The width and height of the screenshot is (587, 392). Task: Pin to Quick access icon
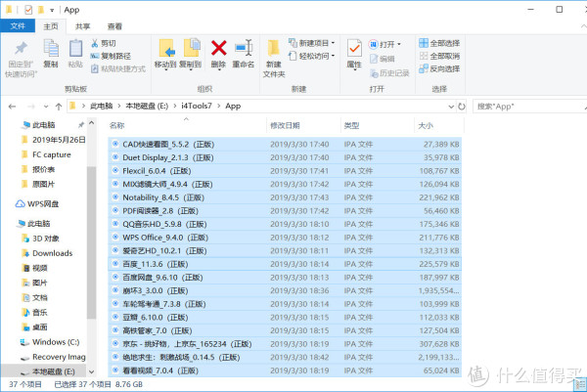(21, 49)
